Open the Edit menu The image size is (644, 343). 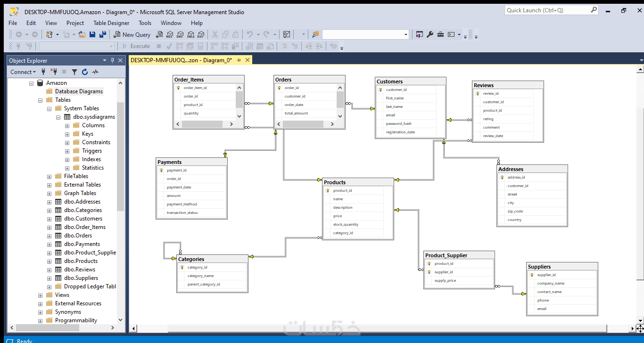[x=31, y=23]
